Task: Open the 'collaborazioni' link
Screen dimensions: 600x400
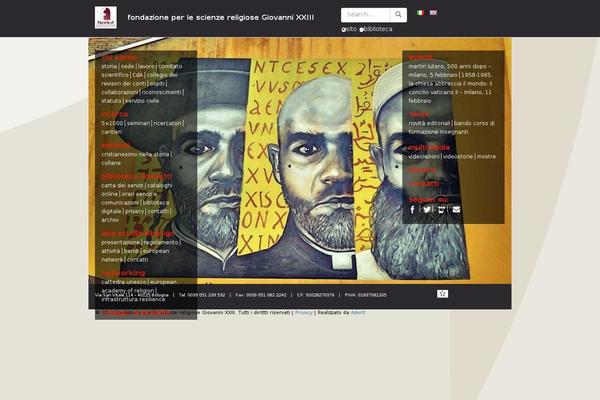Action: click(119, 92)
